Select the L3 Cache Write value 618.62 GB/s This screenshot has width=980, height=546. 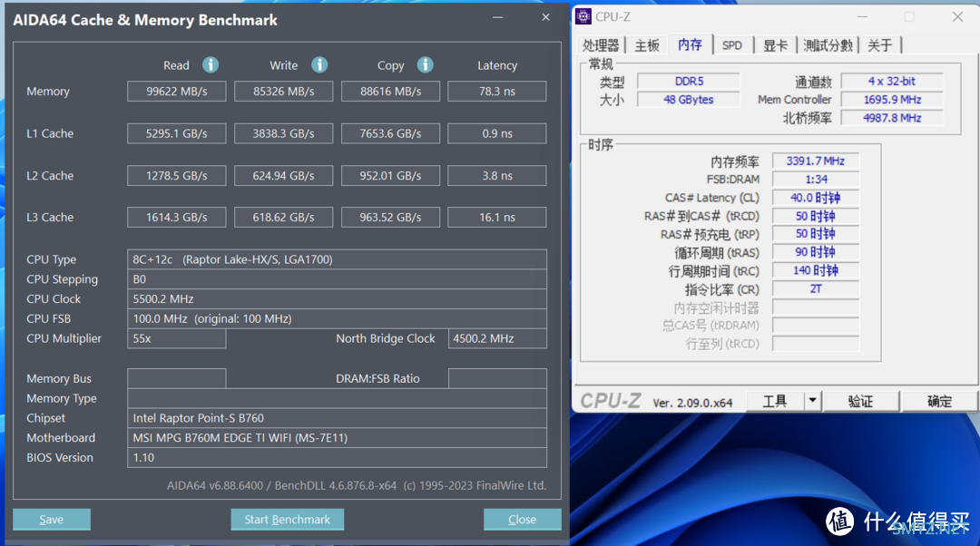coord(283,218)
